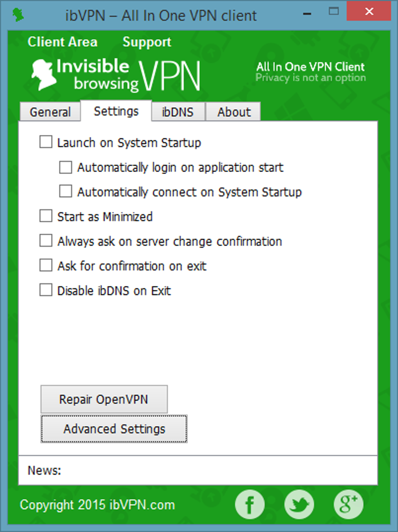Enable Start as Minimized option

coord(46,216)
